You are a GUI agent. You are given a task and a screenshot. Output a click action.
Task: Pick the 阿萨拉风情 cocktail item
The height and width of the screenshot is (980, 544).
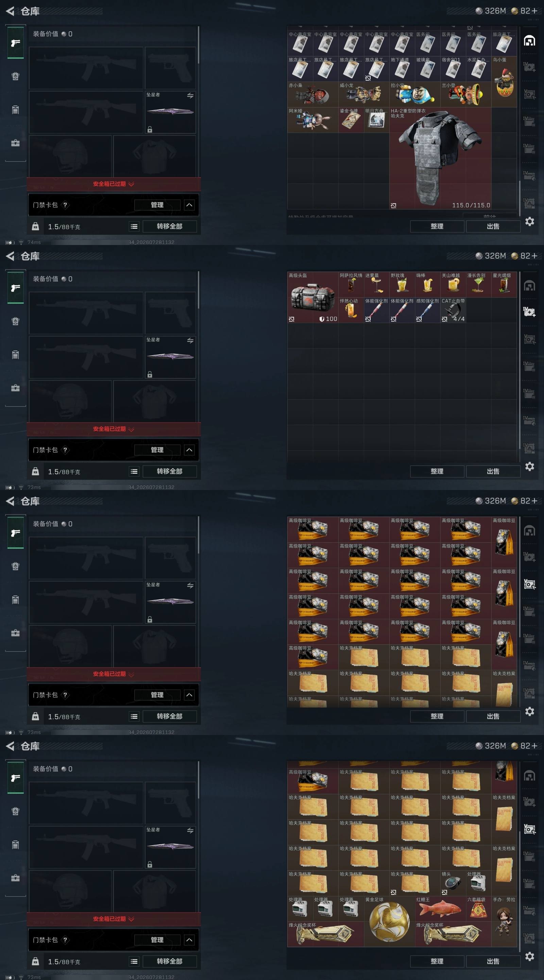tap(351, 284)
